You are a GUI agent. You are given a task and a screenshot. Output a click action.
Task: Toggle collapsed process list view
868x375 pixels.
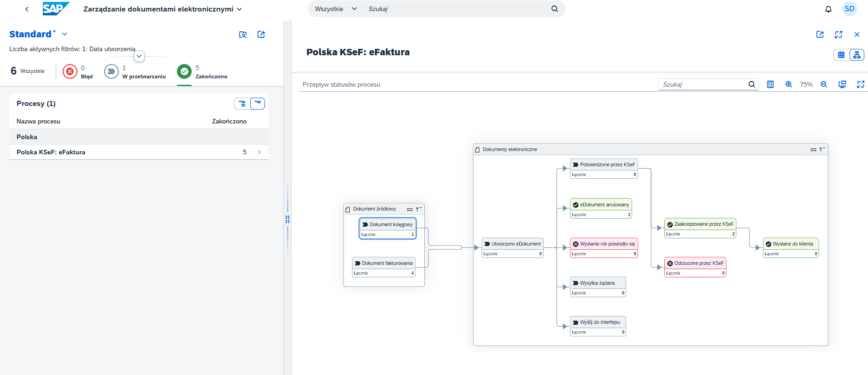(258, 104)
